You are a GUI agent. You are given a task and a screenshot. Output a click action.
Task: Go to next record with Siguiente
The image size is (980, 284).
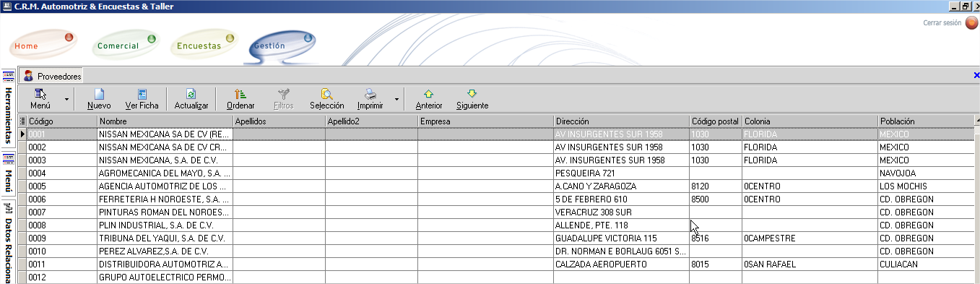pyautogui.click(x=472, y=99)
